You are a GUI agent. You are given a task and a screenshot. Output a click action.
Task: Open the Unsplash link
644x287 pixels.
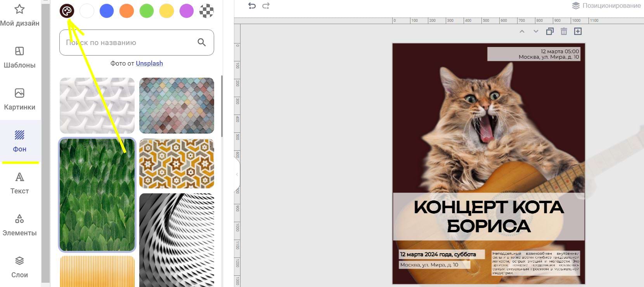pos(149,63)
